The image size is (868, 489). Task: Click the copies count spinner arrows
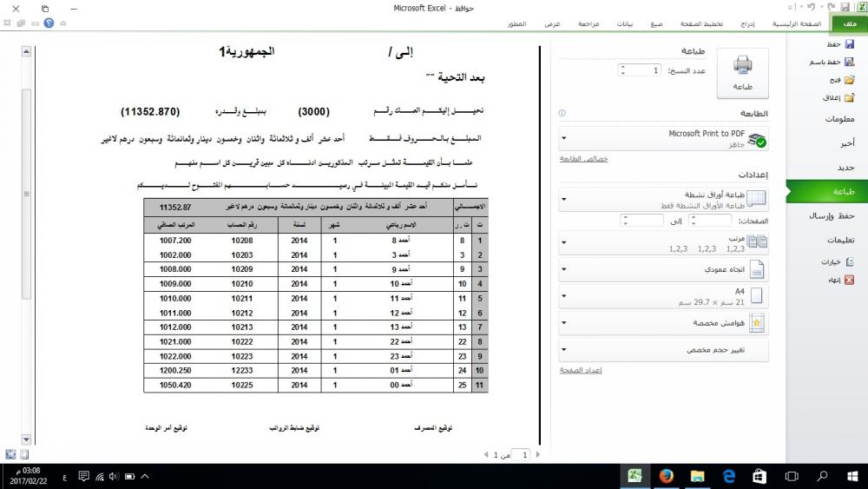pyautogui.click(x=622, y=70)
